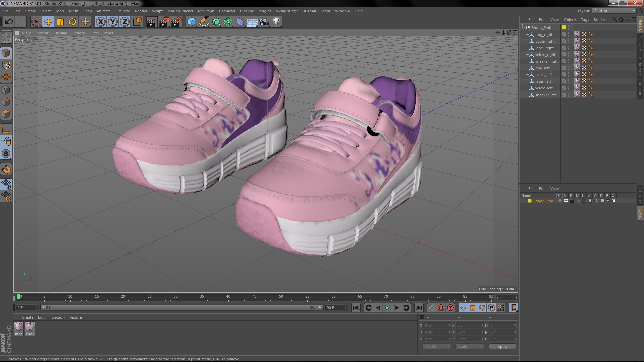Viewport: 644px width, 362px height.
Task: Click the Undo arrow icon
Action: tap(9, 22)
